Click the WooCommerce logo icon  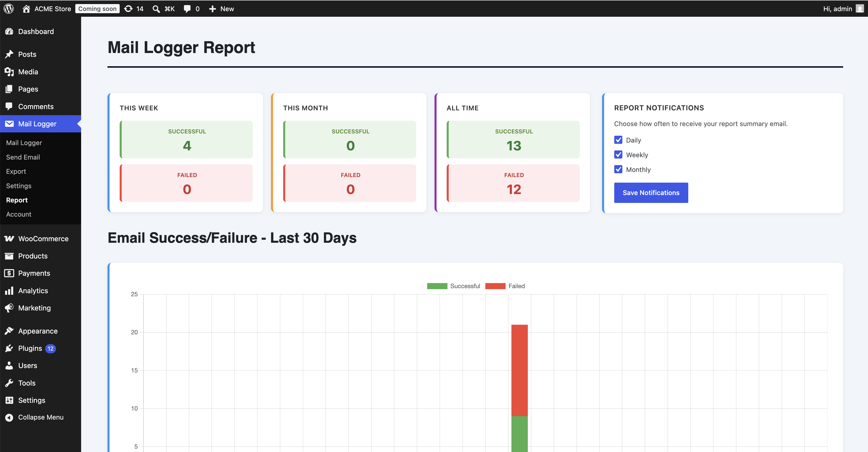coord(9,239)
